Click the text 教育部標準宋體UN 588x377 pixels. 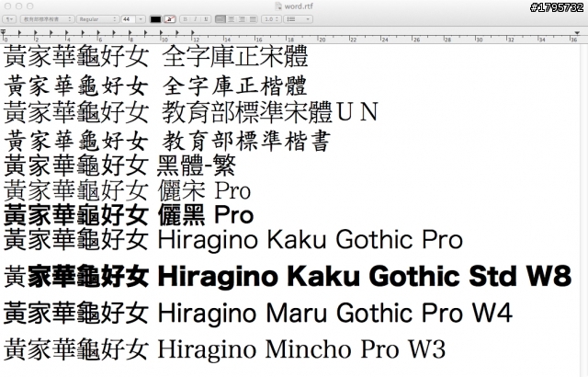(270, 112)
